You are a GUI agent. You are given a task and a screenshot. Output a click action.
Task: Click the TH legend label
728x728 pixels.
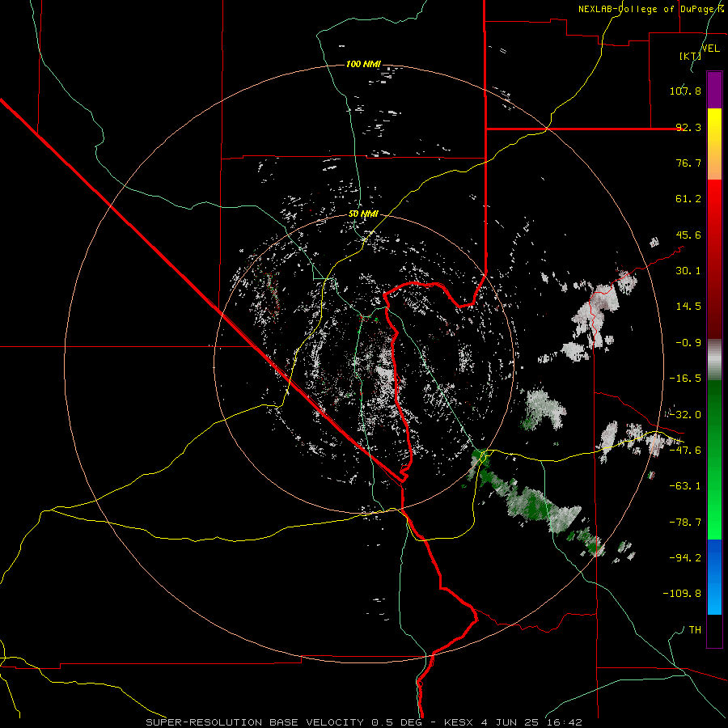point(695,629)
